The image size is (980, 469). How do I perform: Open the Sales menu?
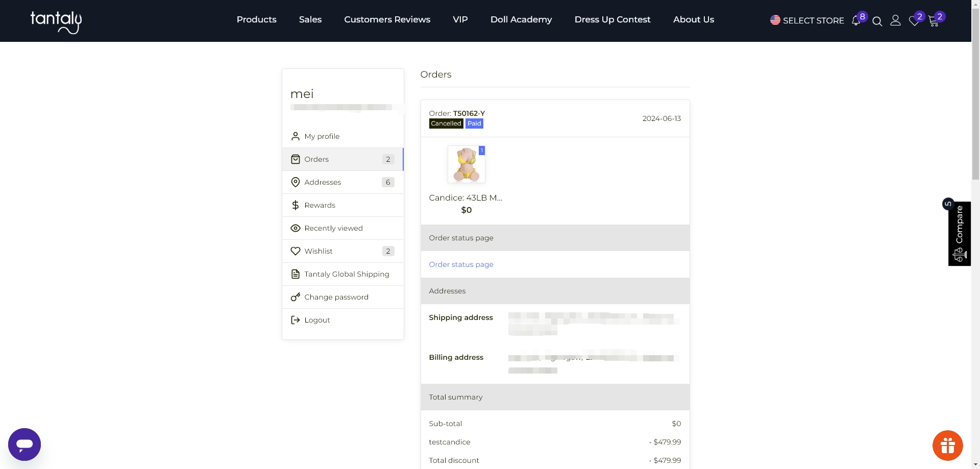310,19
